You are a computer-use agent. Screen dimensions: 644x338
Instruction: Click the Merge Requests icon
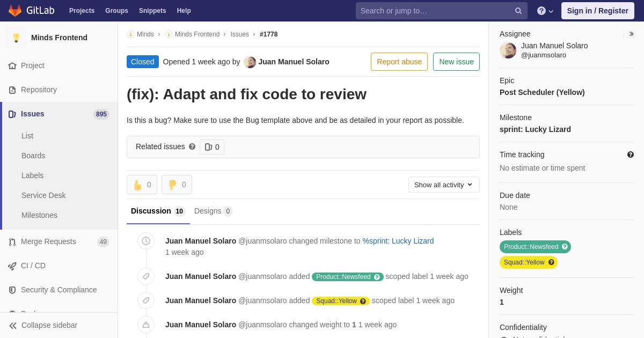click(x=12, y=241)
